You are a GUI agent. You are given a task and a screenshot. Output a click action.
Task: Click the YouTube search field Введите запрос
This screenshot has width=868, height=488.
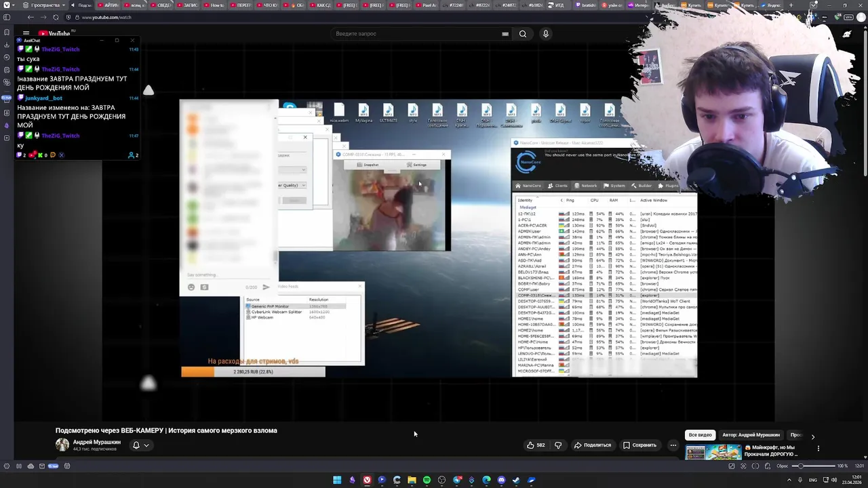coord(417,34)
